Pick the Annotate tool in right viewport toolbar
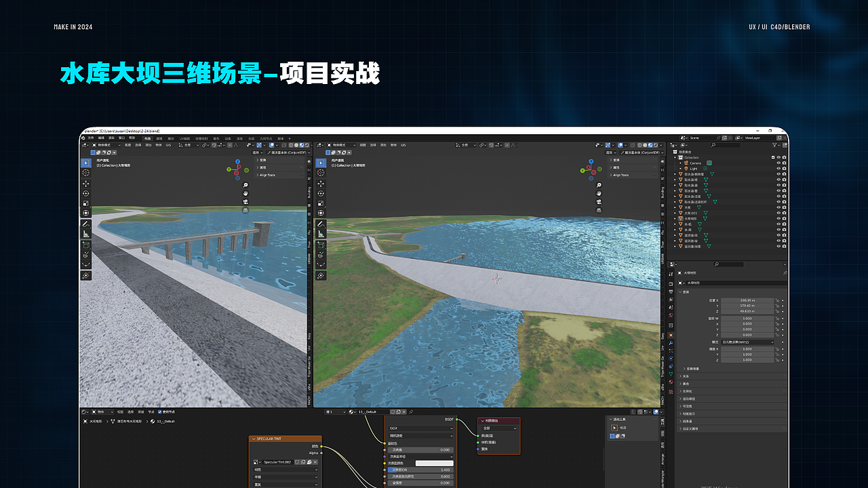Screen dimensions: 868x488 pos(321,224)
